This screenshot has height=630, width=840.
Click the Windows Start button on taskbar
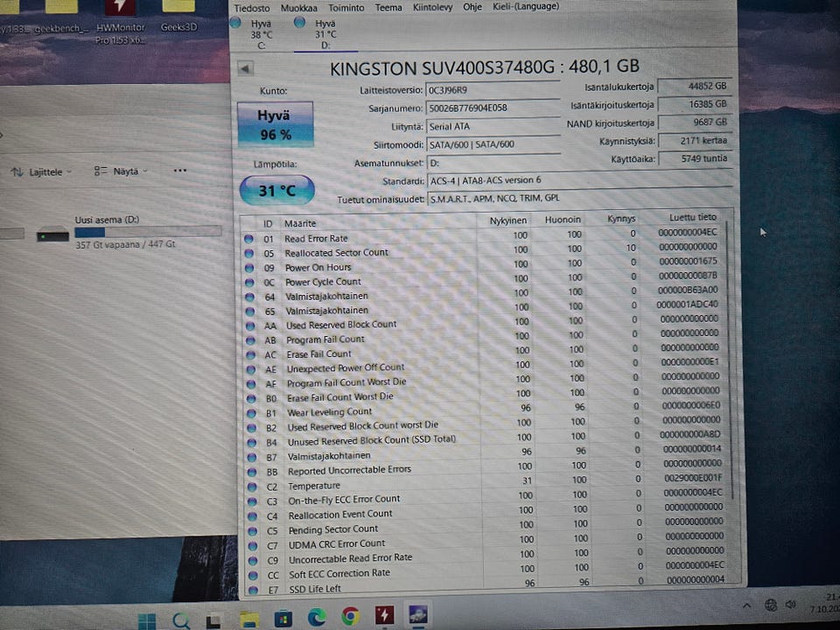click(x=147, y=620)
